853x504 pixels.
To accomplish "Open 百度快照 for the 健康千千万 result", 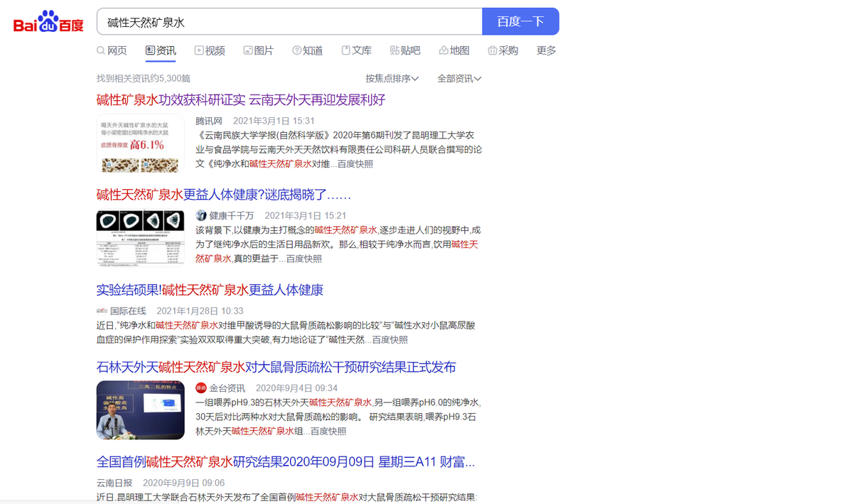I will (x=304, y=259).
